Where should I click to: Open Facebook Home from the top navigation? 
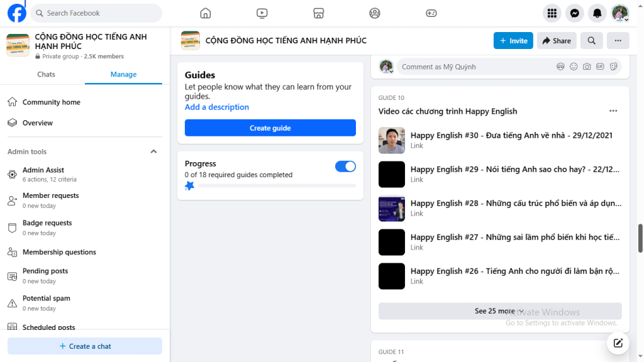click(205, 13)
